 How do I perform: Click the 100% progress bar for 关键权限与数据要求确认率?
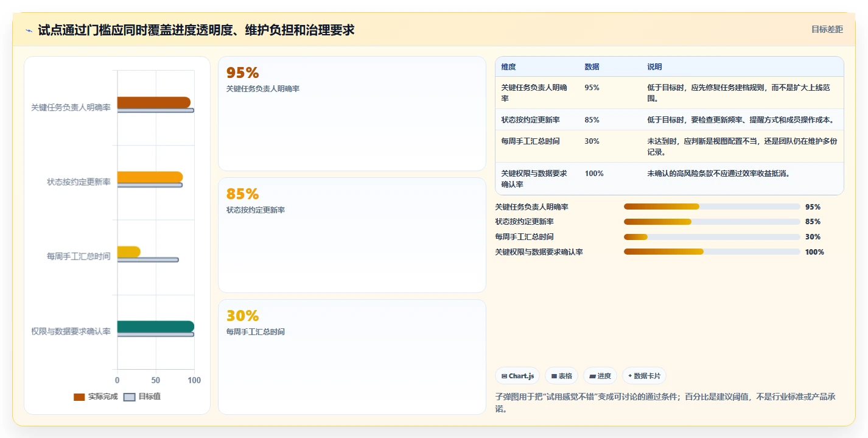click(712, 252)
